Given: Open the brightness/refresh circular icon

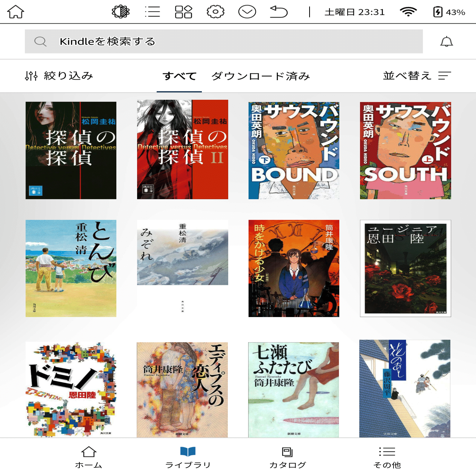Looking at the screenshot, I should 121,12.
